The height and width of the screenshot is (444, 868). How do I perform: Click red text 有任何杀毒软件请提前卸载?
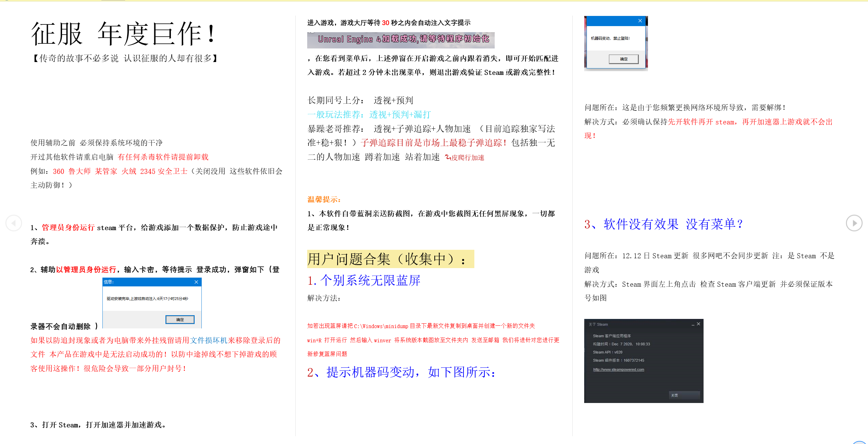click(163, 157)
